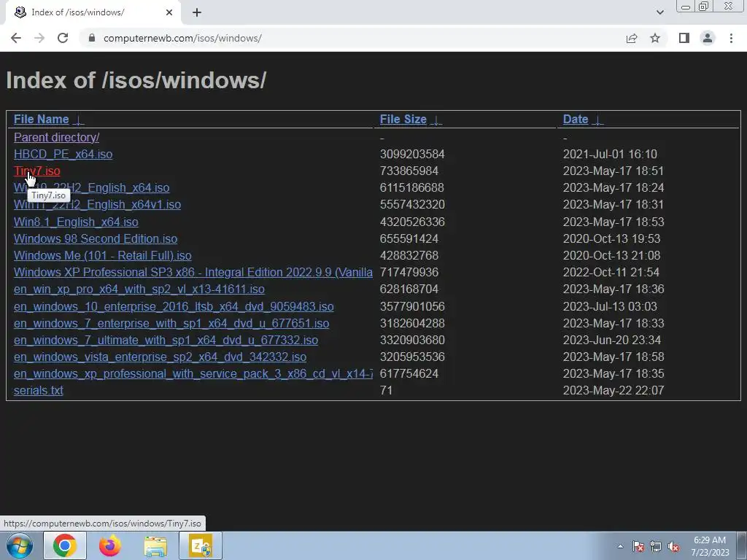The width and height of the screenshot is (747, 560).
Task: Click the browser forward arrow
Action: pyautogui.click(x=39, y=38)
